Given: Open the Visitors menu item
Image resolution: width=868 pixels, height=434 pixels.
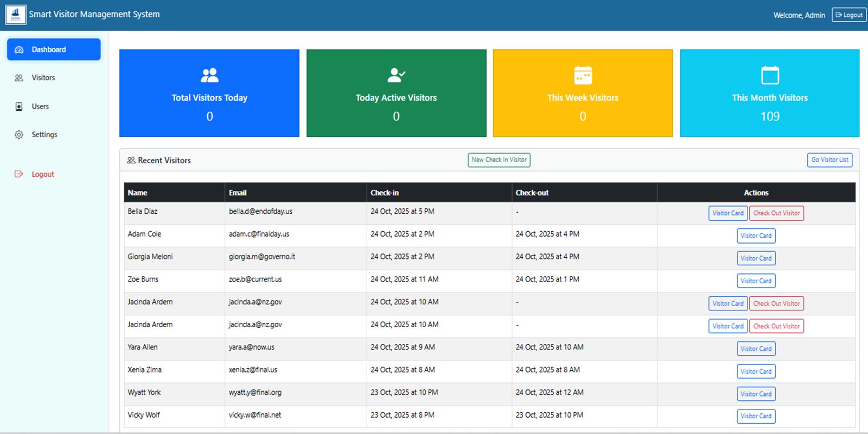Looking at the screenshot, I should point(43,78).
